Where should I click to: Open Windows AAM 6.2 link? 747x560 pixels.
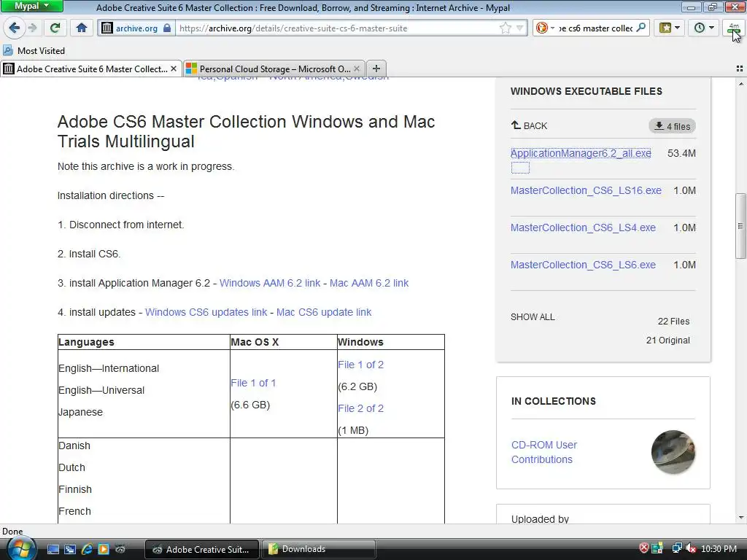click(x=270, y=283)
